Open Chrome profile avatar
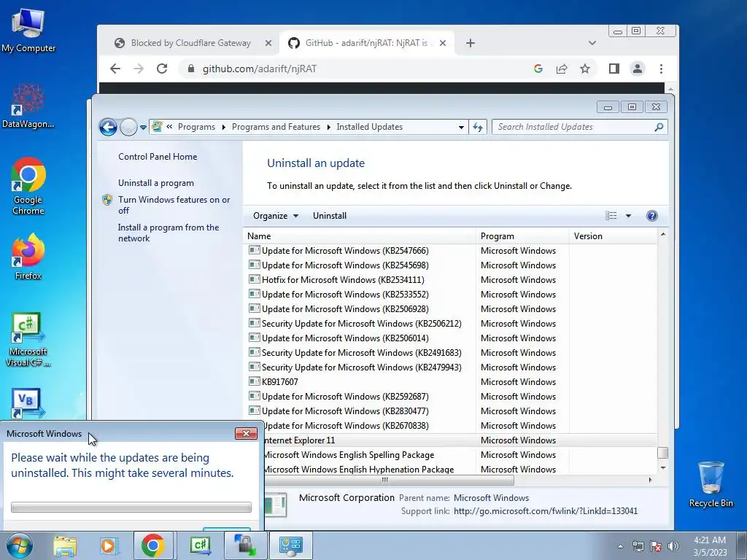The height and width of the screenshot is (560, 747). [638, 69]
